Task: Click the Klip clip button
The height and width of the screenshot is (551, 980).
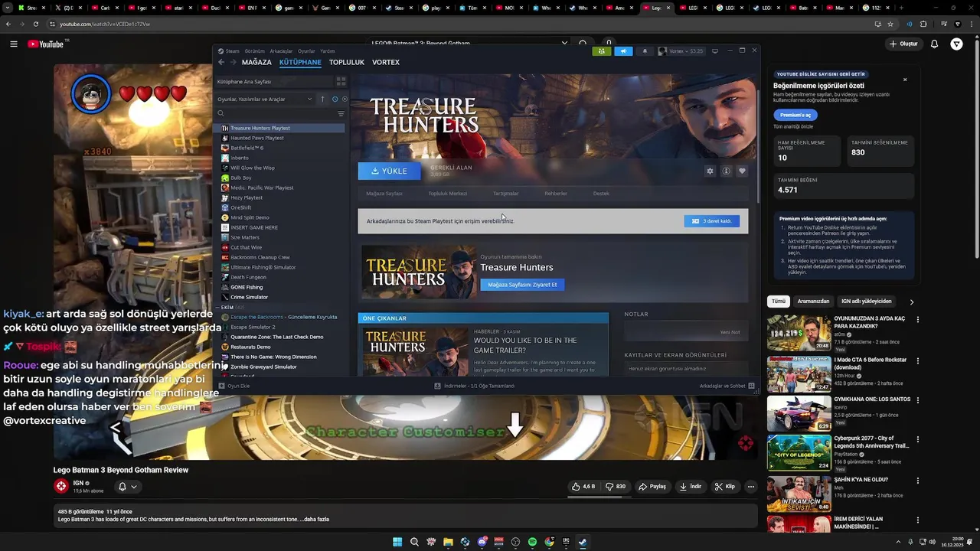Action: tap(724, 486)
